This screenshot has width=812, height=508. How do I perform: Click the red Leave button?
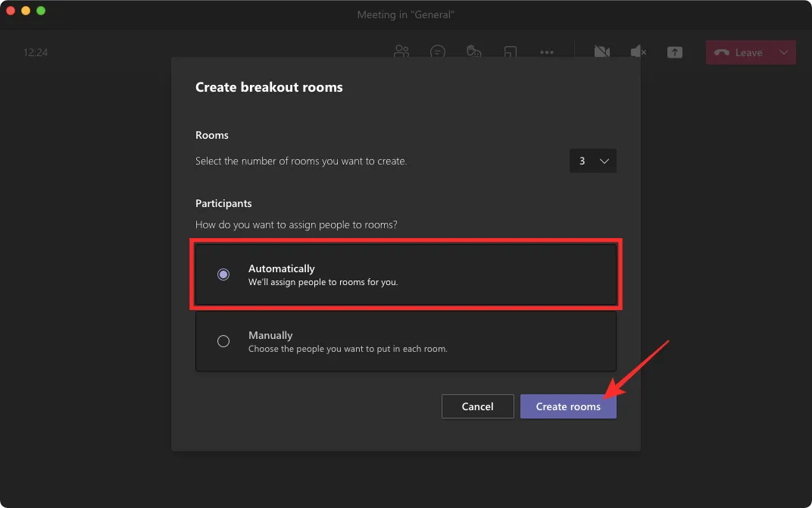pyautogui.click(x=743, y=52)
